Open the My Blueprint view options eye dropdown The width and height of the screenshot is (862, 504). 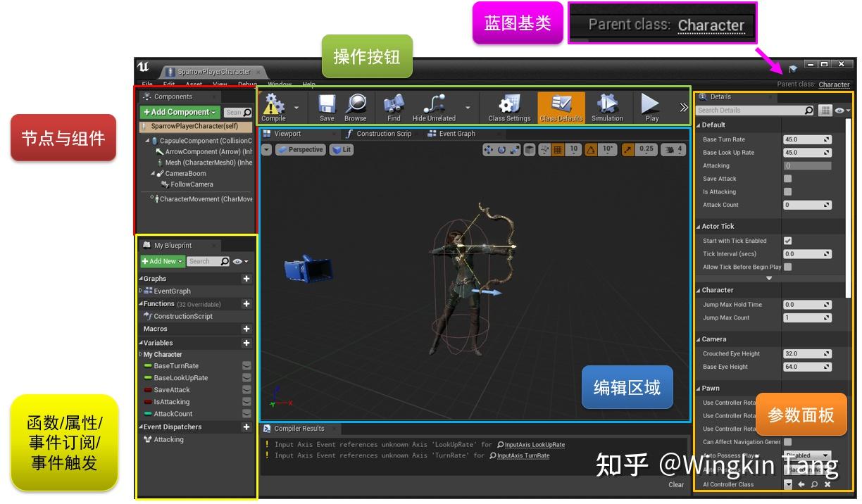coord(241,261)
